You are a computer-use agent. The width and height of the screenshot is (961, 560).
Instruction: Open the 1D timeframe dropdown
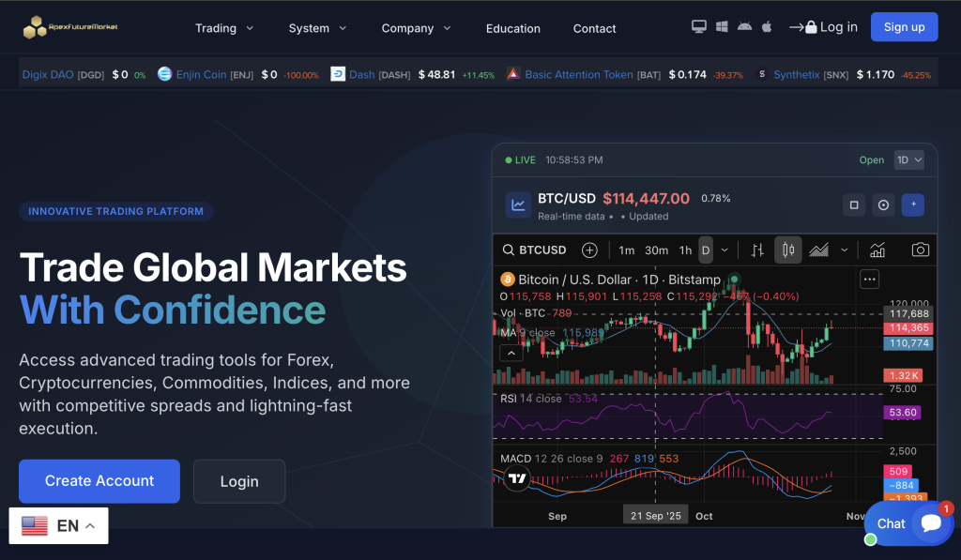click(908, 160)
